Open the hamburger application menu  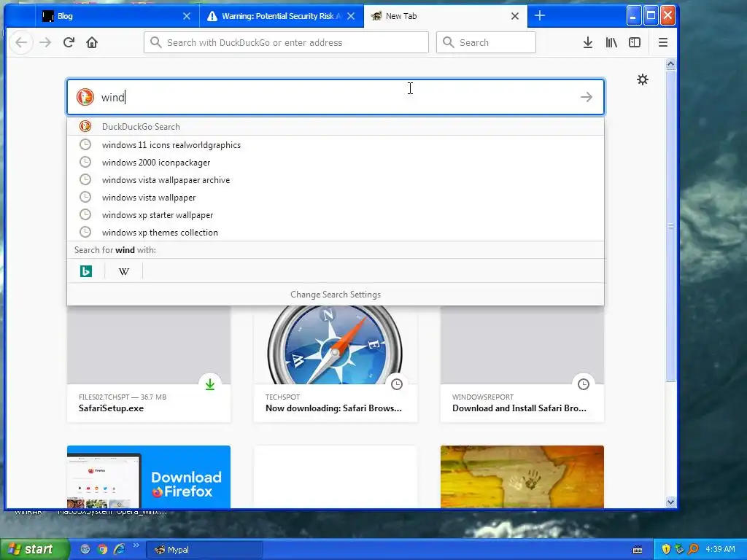point(662,42)
